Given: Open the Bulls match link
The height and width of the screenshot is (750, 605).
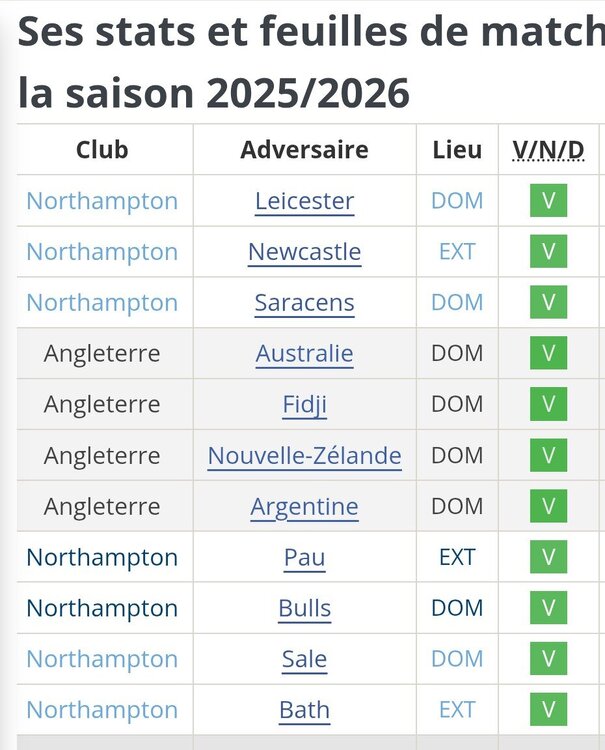Looking at the screenshot, I should [304, 608].
